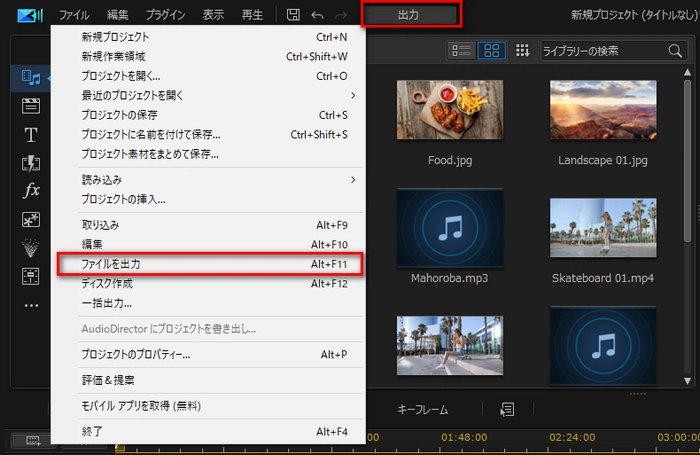Click the library vertical scrollbar
This screenshot has height=455, width=700.
pos(692,220)
